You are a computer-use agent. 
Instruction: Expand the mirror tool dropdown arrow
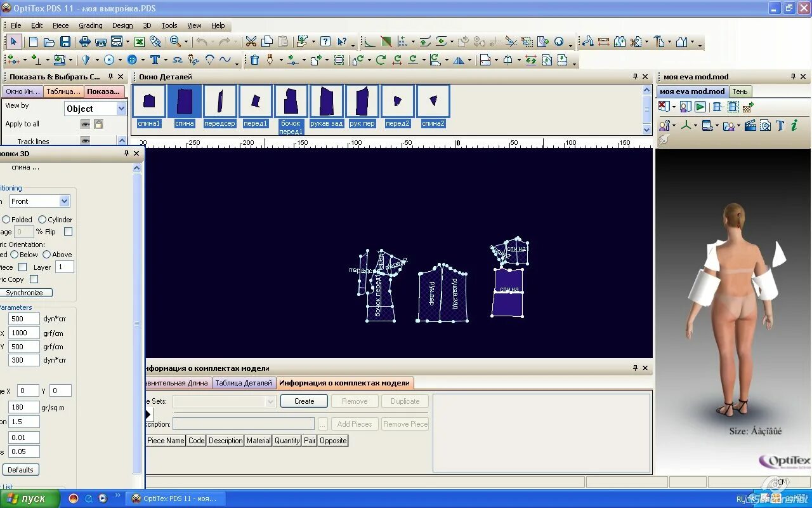click(469, 60)
